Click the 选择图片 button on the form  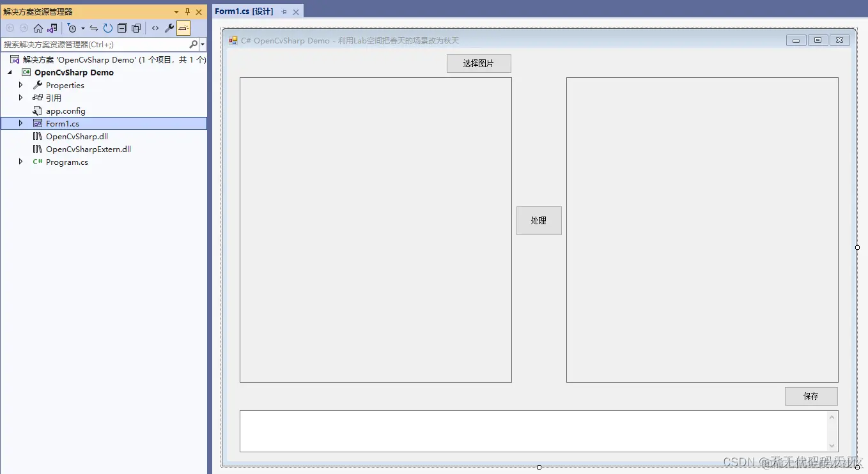(x=479, y=64)
